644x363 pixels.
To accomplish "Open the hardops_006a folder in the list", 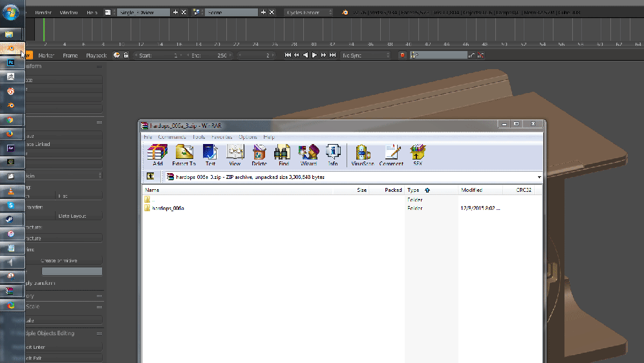I will click(x=167, y=209).
